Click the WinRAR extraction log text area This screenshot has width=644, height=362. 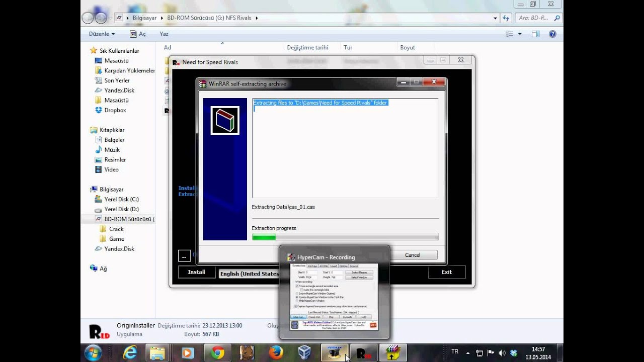pos(345,148)
